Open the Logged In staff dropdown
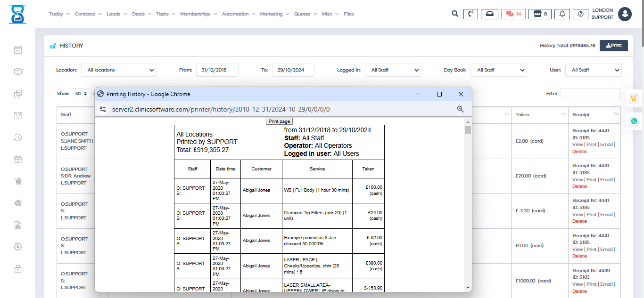The image size is (644, 298). [x=393, y=70]
